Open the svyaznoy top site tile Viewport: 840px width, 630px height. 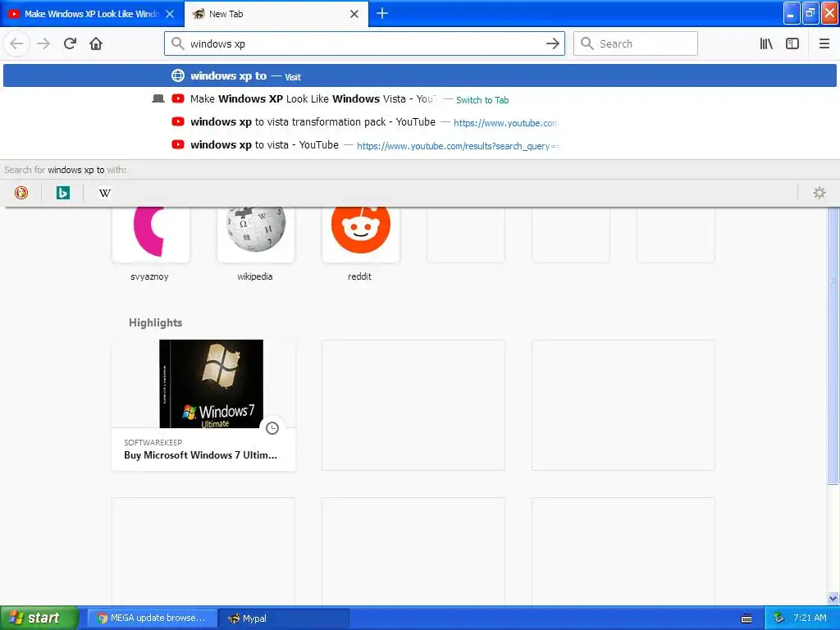[151, 235]
